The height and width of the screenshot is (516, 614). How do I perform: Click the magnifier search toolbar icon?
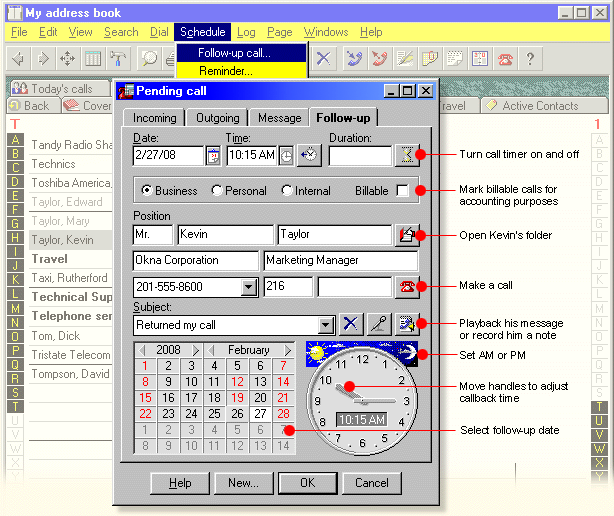click(149, 59)
